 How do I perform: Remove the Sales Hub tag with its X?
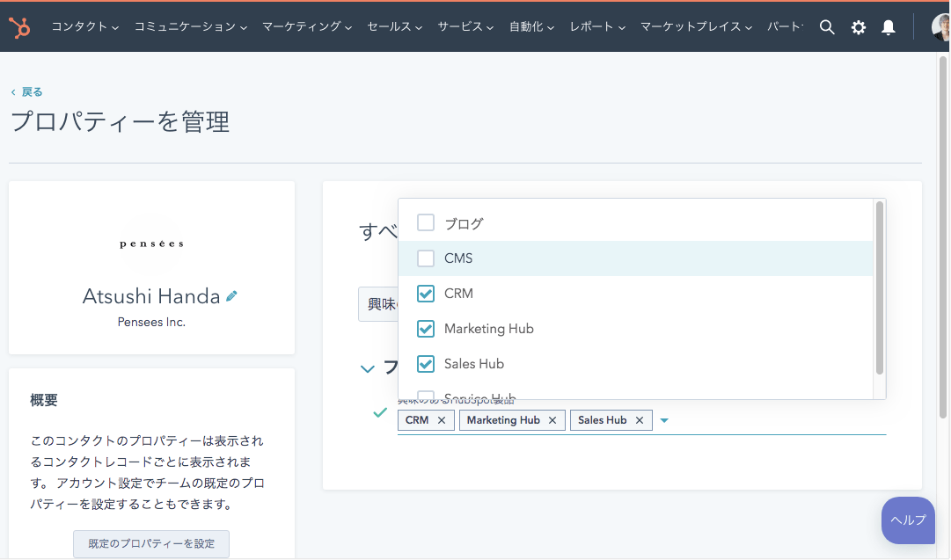(x=640, y=420)
